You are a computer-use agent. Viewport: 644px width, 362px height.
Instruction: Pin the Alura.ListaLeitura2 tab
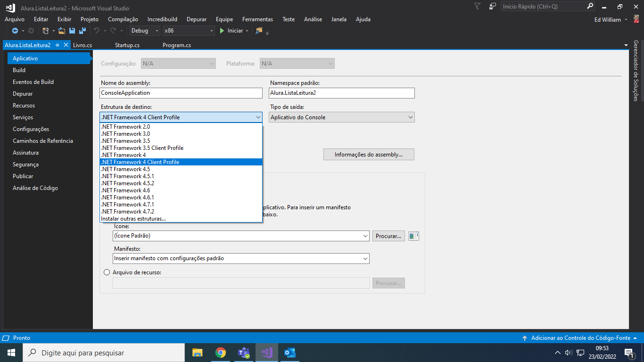(58, 45)
